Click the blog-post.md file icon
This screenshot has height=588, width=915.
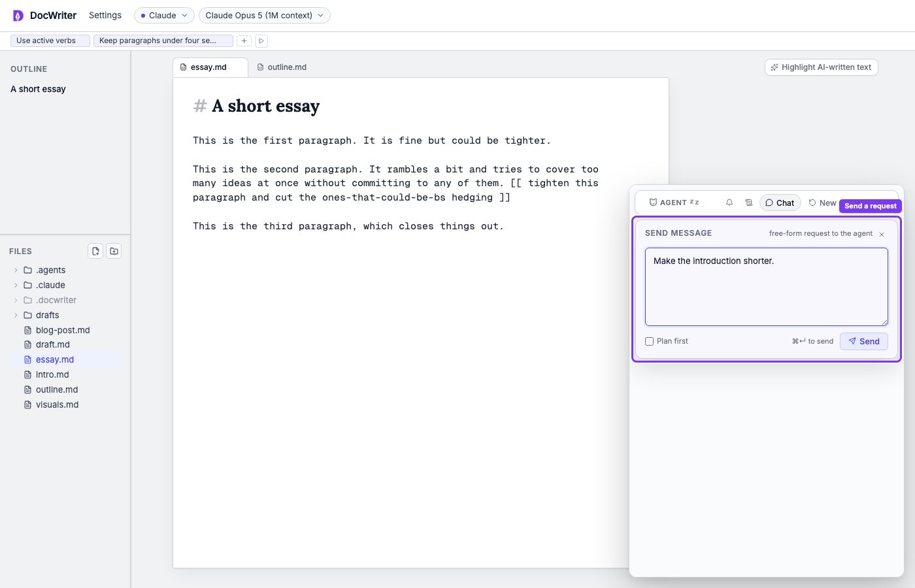click(x=27, y=330)
